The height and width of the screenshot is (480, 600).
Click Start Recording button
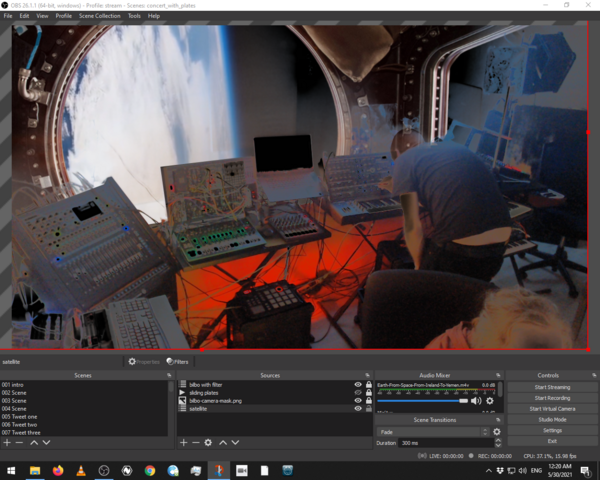[x=553, y=397]
